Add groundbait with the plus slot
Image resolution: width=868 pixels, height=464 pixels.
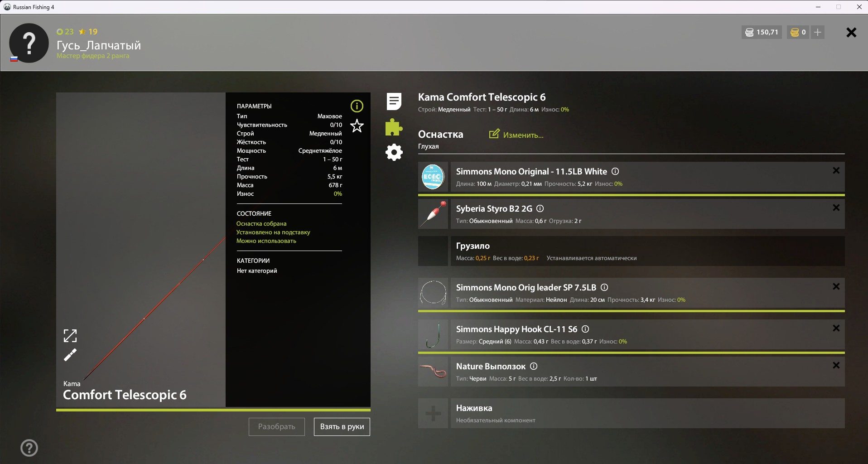[433, 413]
